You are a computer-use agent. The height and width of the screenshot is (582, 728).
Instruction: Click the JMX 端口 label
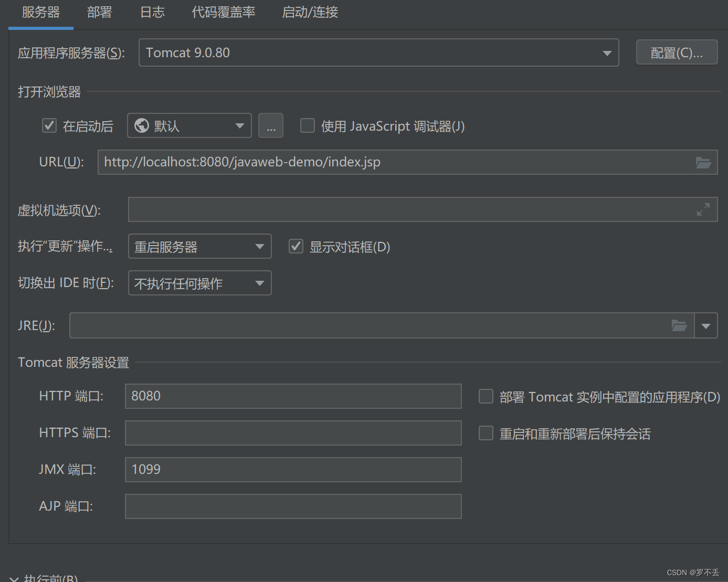(x=68, y=470)
